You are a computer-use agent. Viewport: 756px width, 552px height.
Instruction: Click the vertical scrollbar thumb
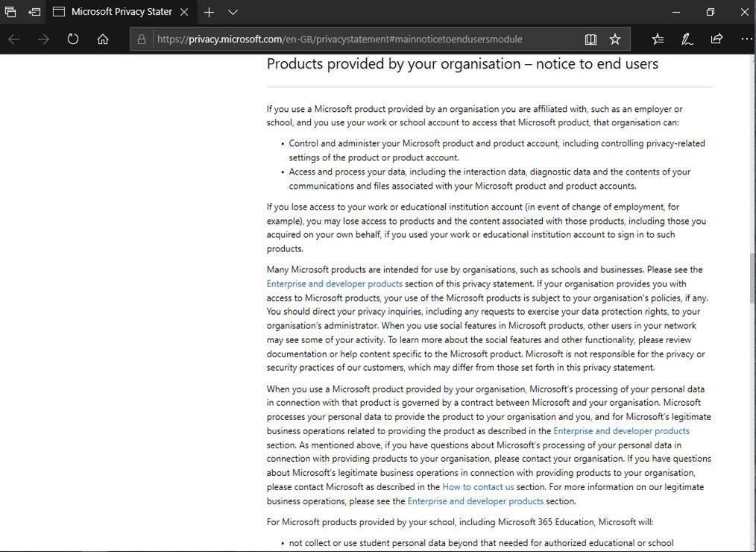tap(752, 277)
